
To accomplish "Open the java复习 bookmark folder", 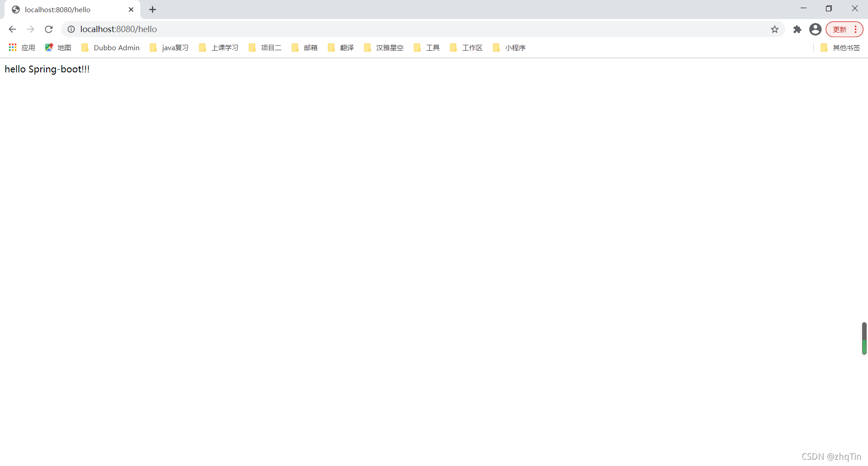I will click(175, 47).
